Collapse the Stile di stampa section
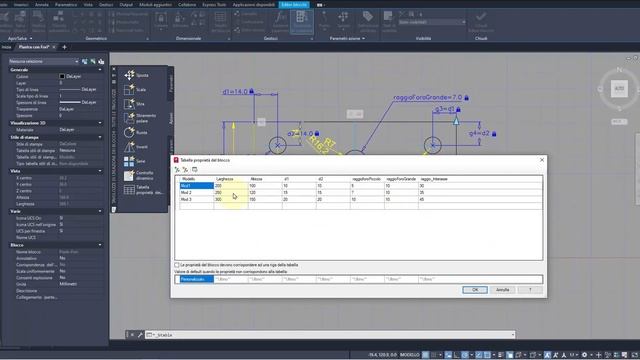This screenshot has width=640, height=360. [x=100, y=137]
